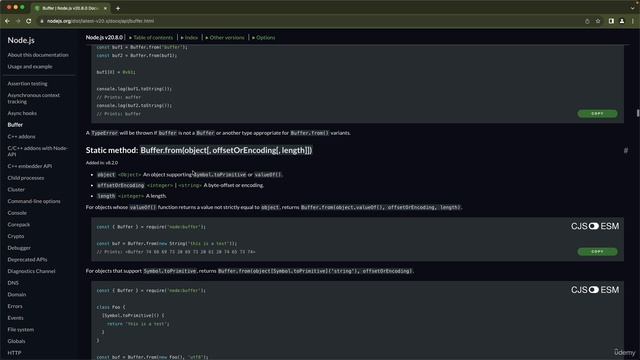Screen dimensions: 640x360
Task: Click the site lock icon in address bar
Action: tap(42, 21)
